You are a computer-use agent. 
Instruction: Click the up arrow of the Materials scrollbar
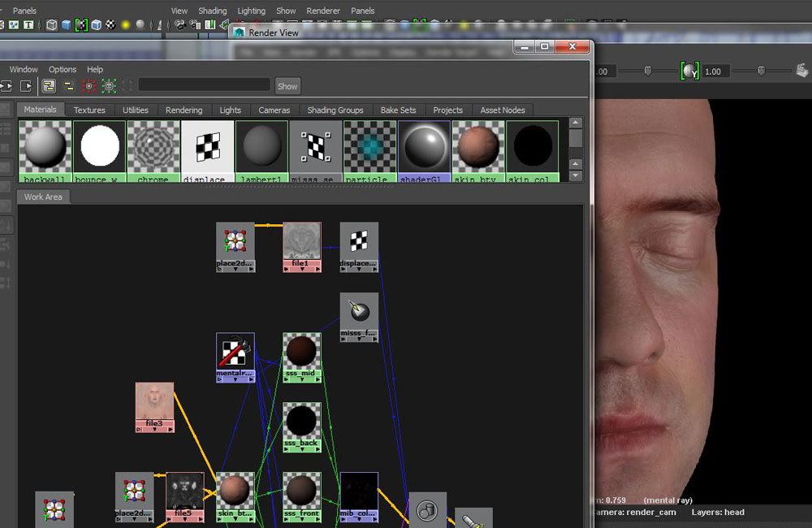[x=576, y=123]
